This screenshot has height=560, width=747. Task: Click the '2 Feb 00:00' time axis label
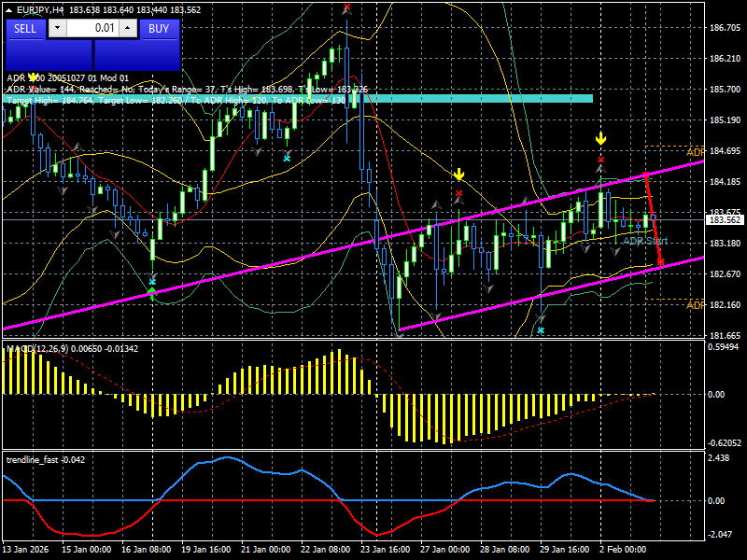(623, 549)
